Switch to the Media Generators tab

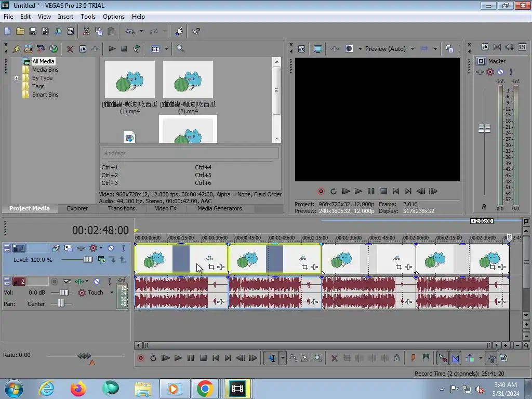pyautogui.click(x=220, y=208)
